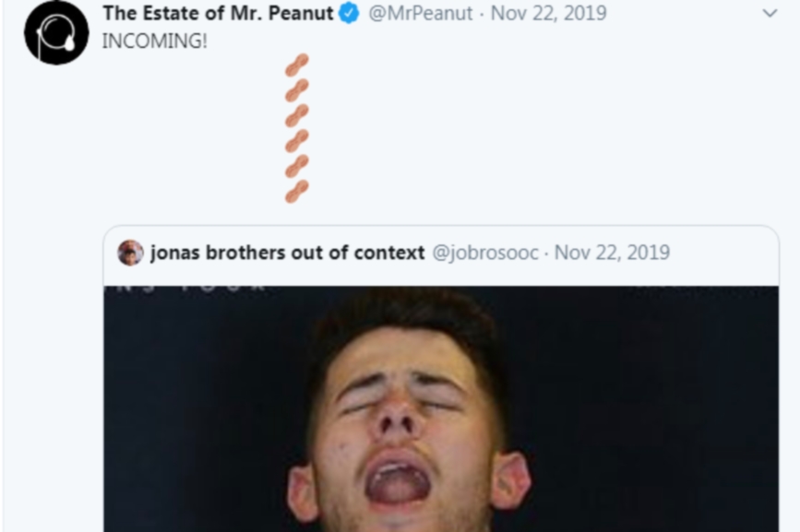This screenshot has height=532, width=800.
Task: Click the third peanut emoji from top
Action: pos(296,116)
